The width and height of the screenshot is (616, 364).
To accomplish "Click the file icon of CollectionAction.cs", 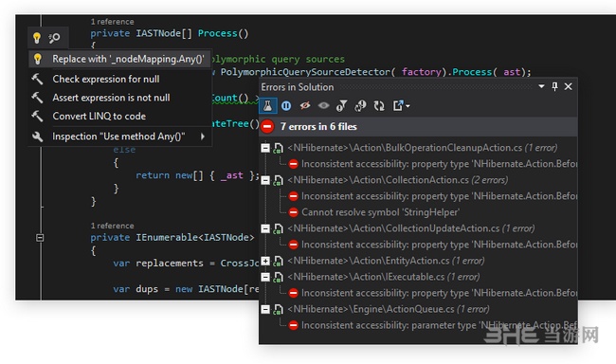I will pos(278,180).
